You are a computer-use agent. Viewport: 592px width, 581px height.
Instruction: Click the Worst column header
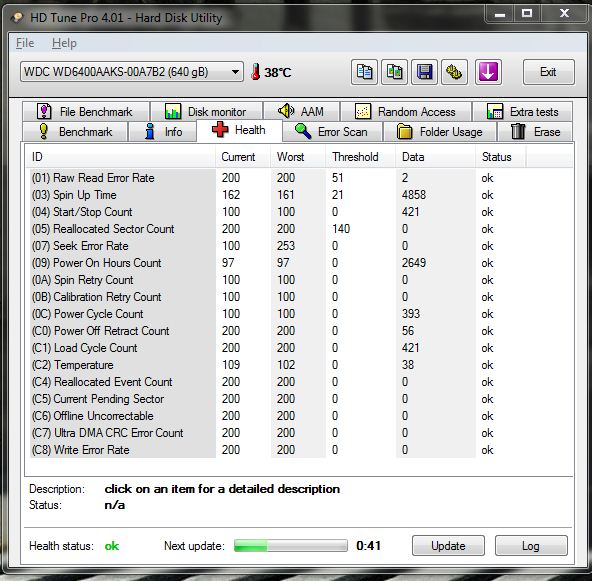pyautogui.click(x=298, y=157)
